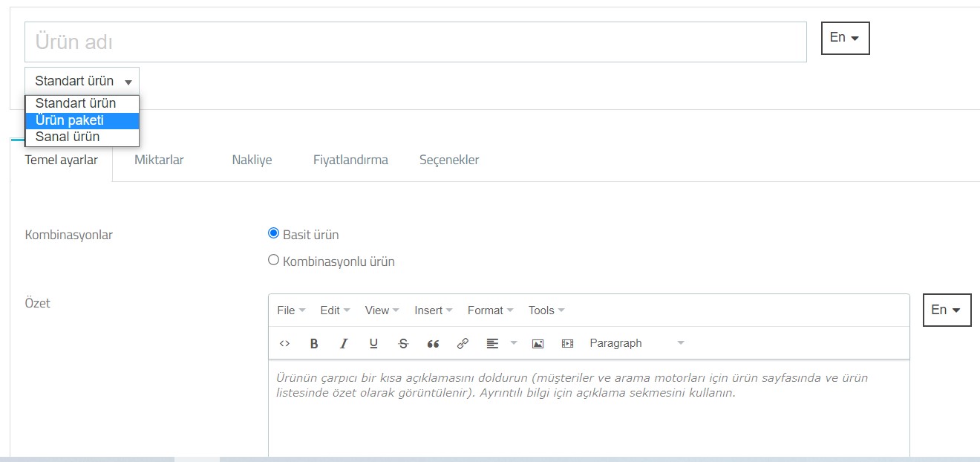Open the source code editor icon
The height and width of the screenshot is (462, 980).
[x=284, y=343]
